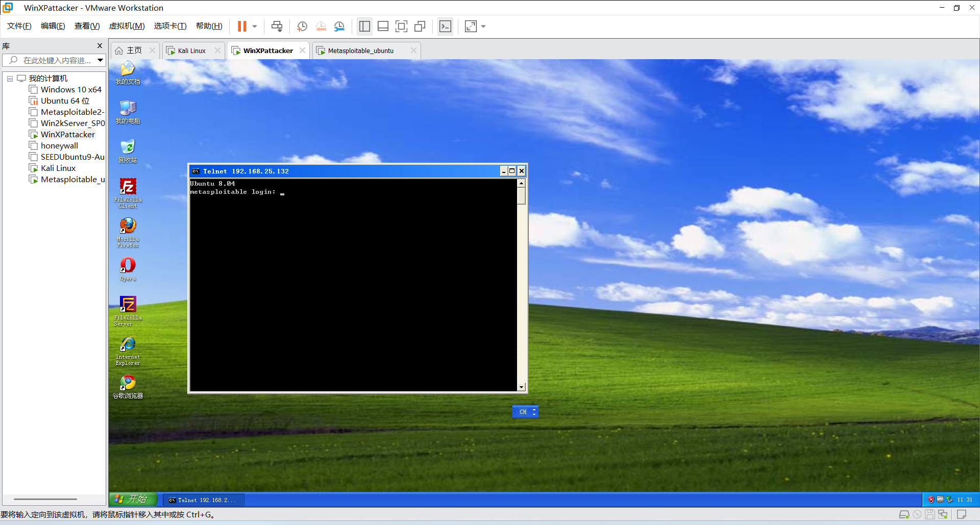Screen dimensions: 980x525
Task: Click the VMware Tools tray icon
Action: (940, 499)
